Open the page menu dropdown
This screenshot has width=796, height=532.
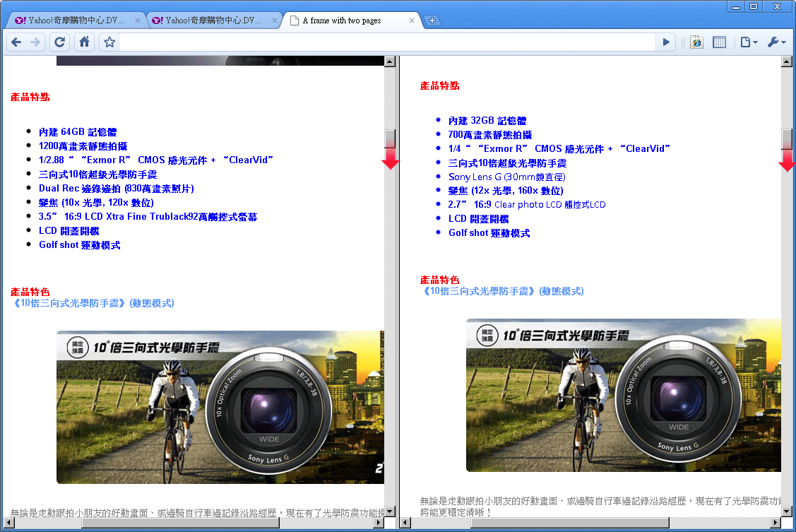tap(748, 42)
